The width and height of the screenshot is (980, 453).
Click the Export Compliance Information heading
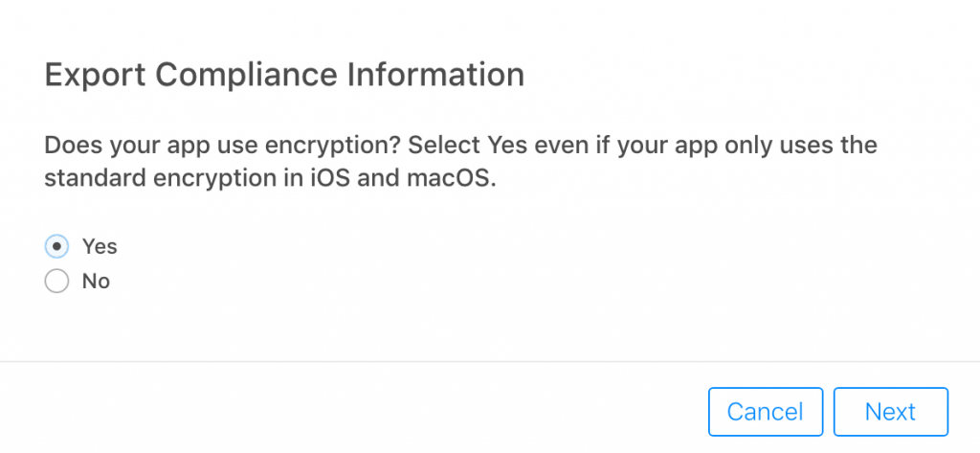[284, 76]
